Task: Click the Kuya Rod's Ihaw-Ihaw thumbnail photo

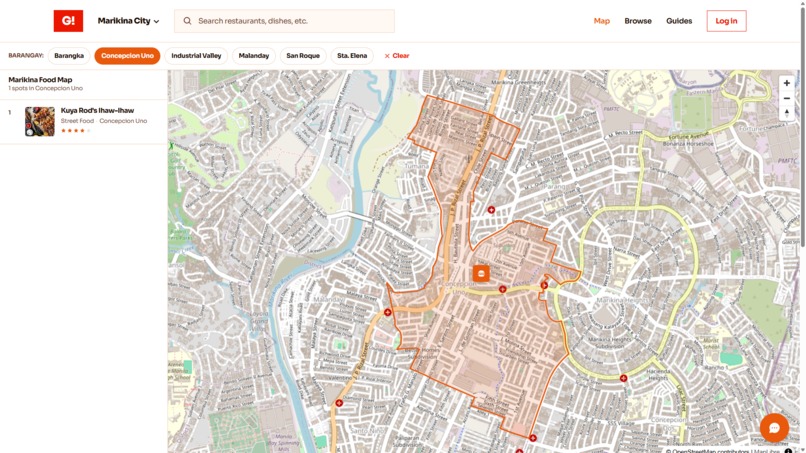Action: click(x=40, y=121)
